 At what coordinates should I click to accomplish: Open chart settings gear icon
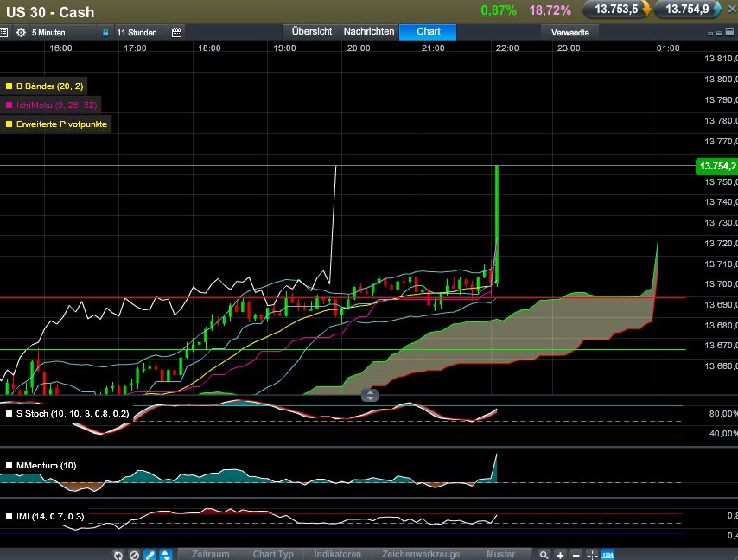[22, 33]
